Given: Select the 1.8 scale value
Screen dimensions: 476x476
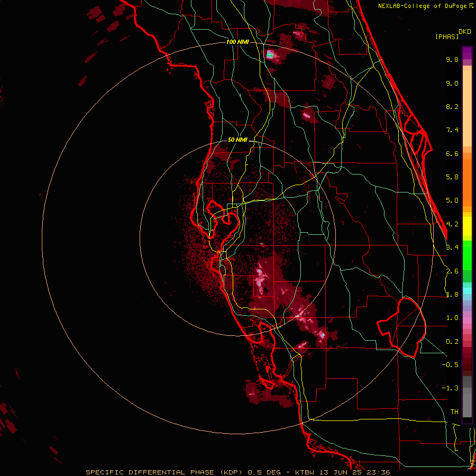Looking at the screenshot, I should (452, 295).
